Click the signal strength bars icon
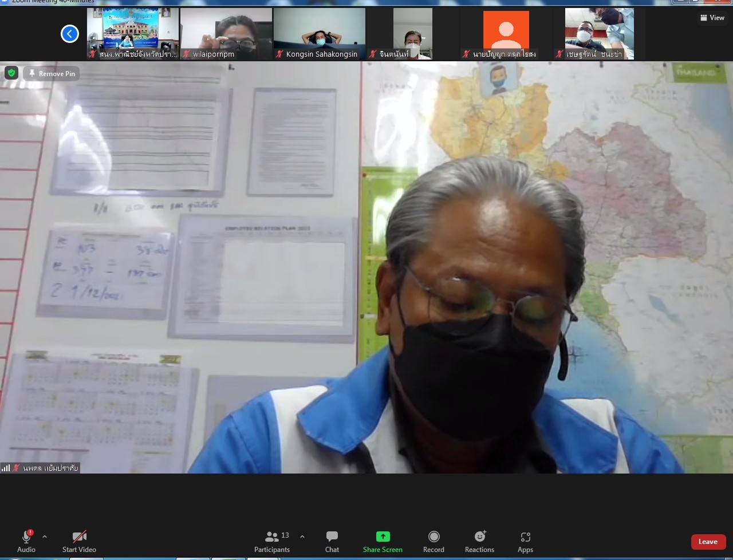The height and width of the screenshot is (560, 733). (x=6, y=468)
